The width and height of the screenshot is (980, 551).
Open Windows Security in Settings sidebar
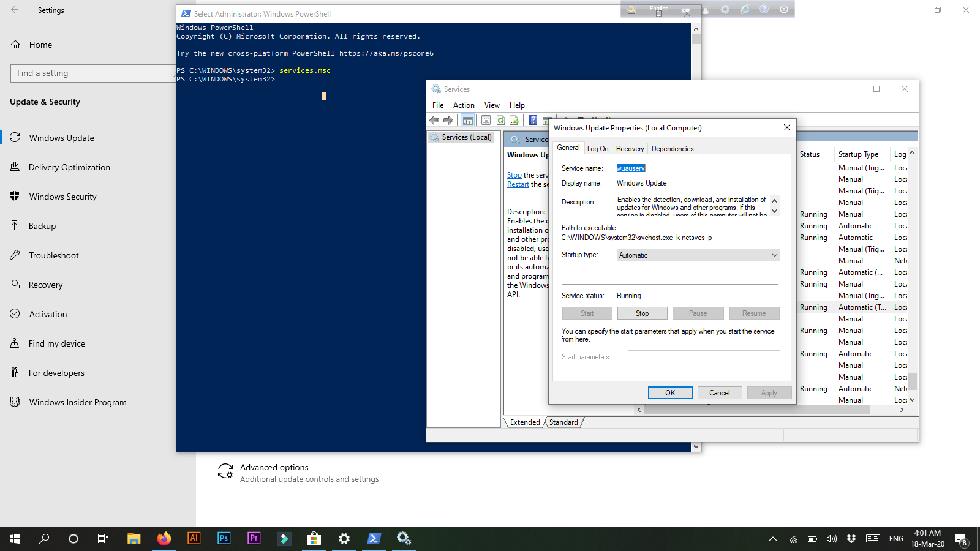62,197
